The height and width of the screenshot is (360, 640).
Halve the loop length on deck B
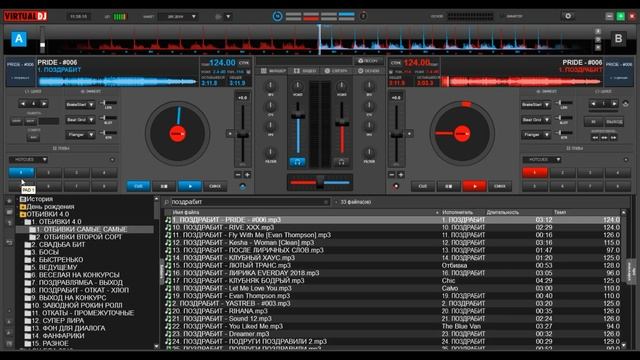(593, 104)
